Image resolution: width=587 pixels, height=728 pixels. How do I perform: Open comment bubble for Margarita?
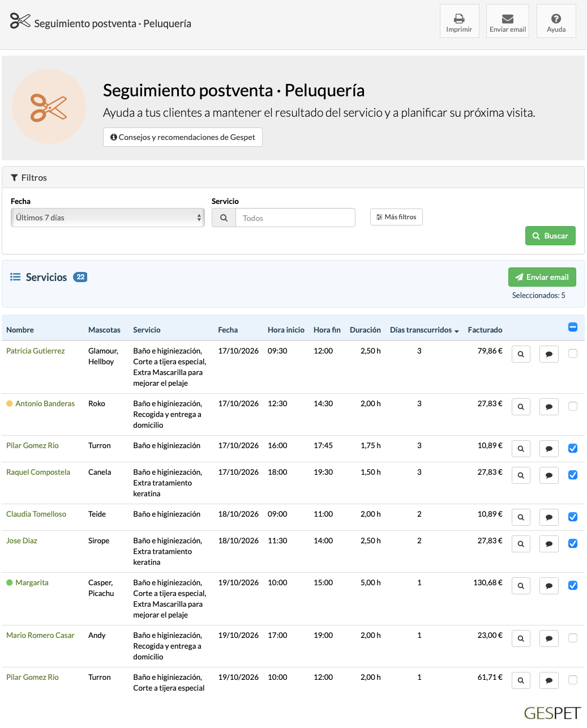click(549, 586)
